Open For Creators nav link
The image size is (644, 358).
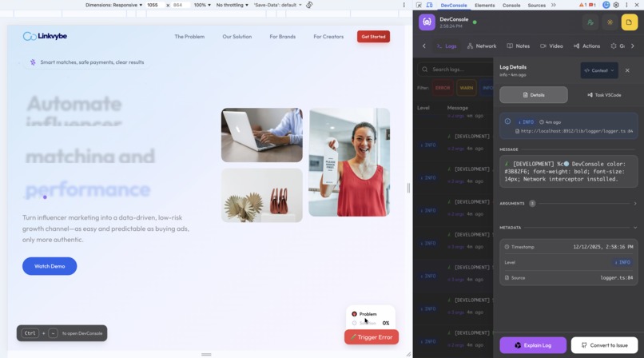(x=328, y=37)
